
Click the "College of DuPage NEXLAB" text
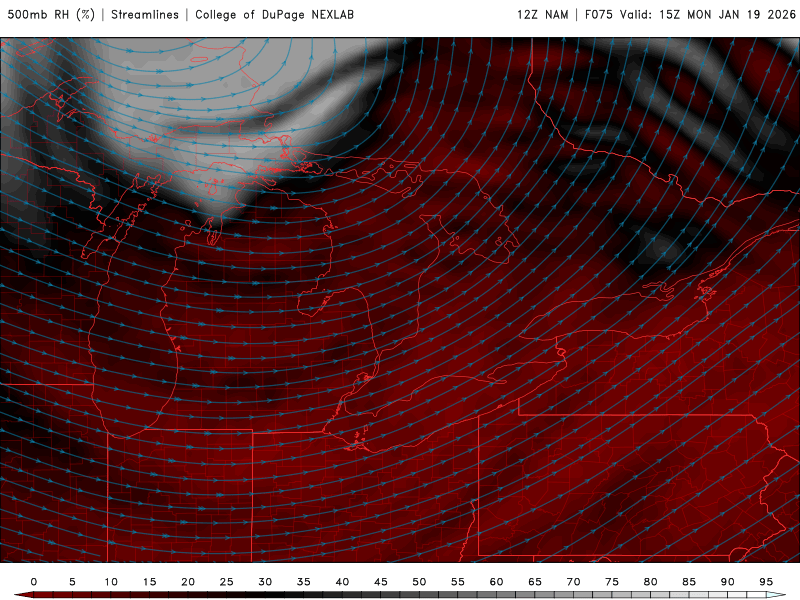[x=274, y=15]
